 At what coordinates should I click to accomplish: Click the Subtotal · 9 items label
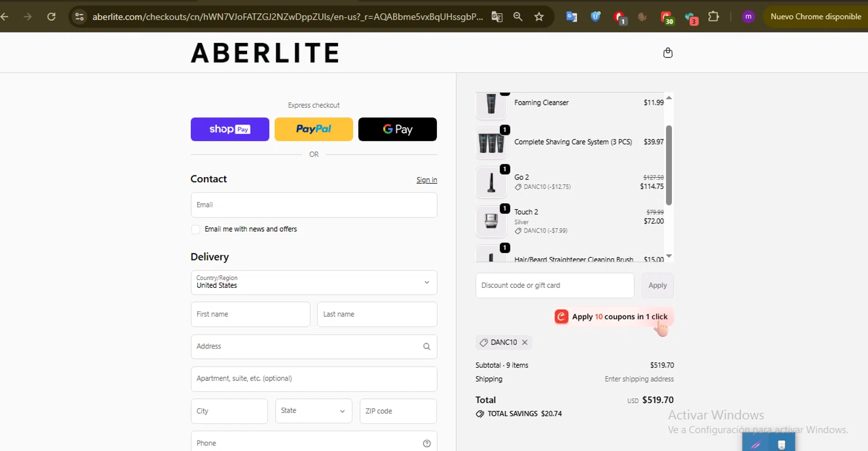pos(502,365)
